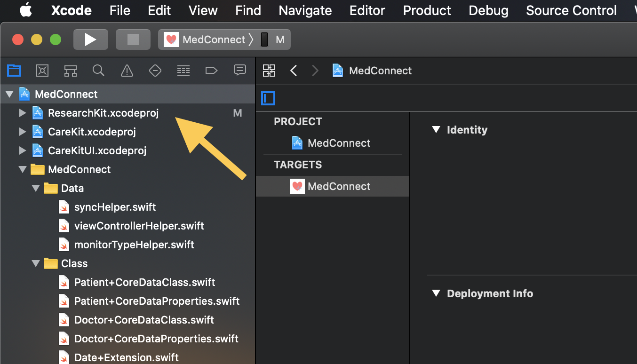Open the Product menu
637x364 pixels.
427,10
